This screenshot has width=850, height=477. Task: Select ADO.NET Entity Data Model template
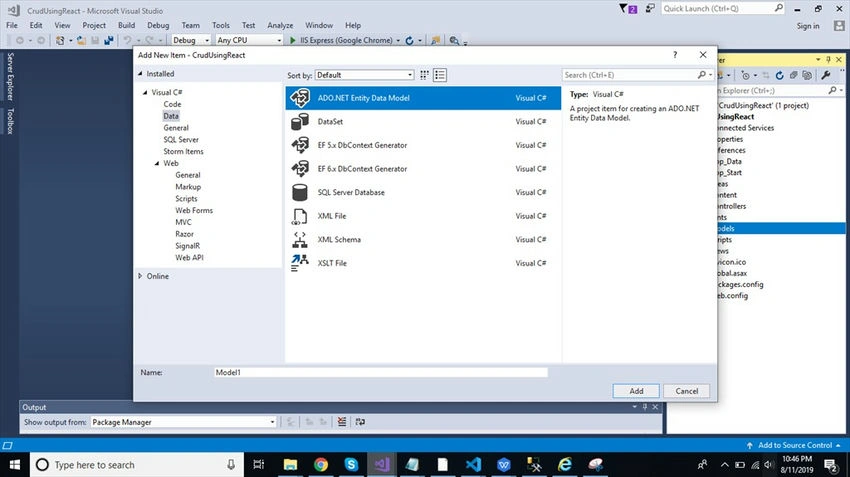coord(423,98)
